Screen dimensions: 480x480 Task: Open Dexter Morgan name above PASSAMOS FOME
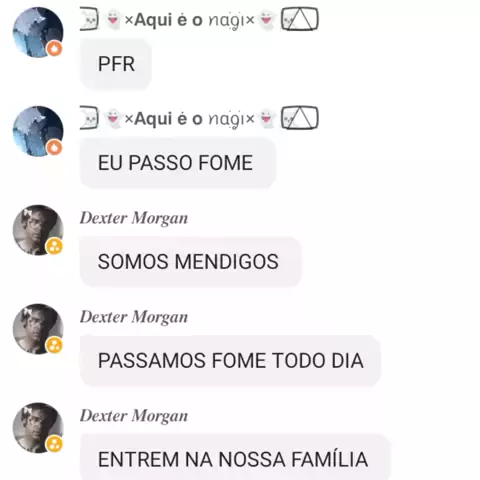[134, 317]
